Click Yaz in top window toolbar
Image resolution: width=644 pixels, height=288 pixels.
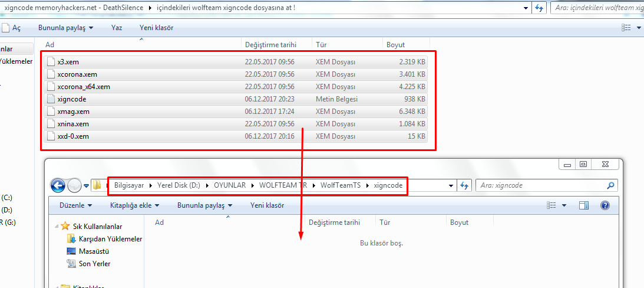point(117,28)
